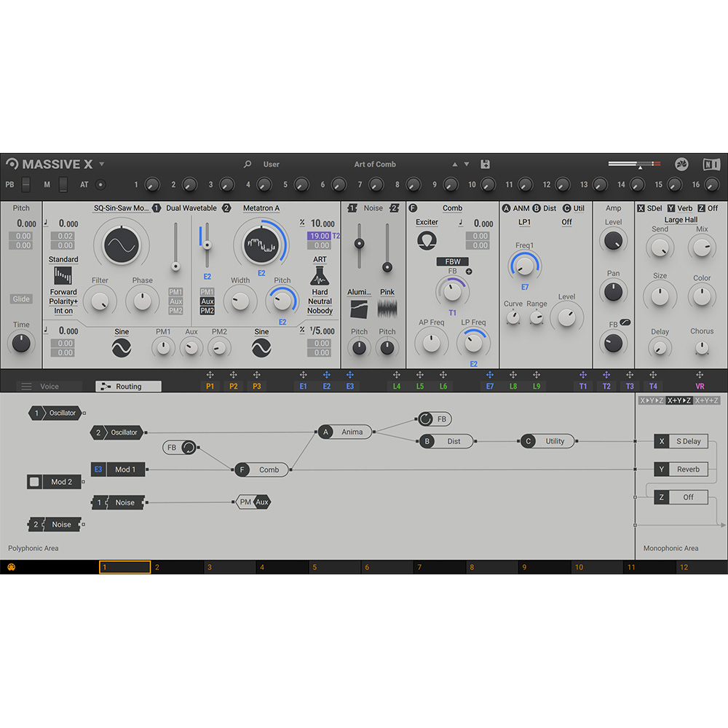The height and width of the screenshot is (728, 728).
Task: Open the MASSIVE X dropdown arrow
Action: pyautogui.click(x=102, y=164)
